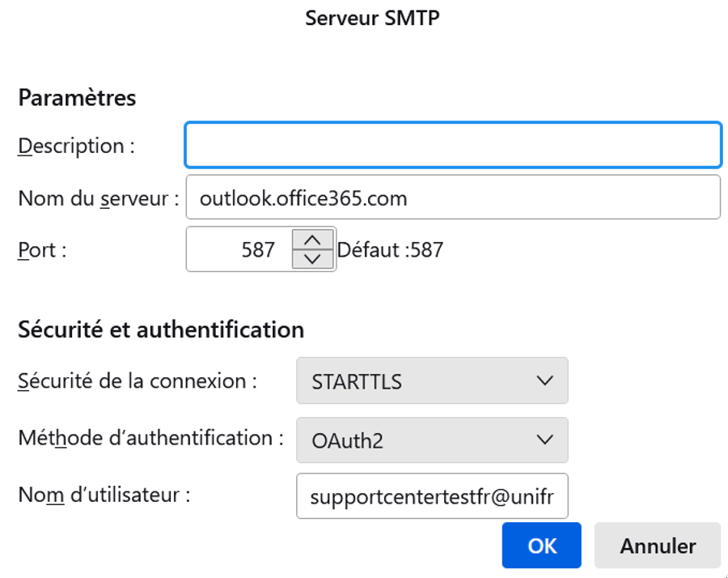Viewport: 728px width, 578px height.
Task: Click the Port label
Action: tap(42, 250)
